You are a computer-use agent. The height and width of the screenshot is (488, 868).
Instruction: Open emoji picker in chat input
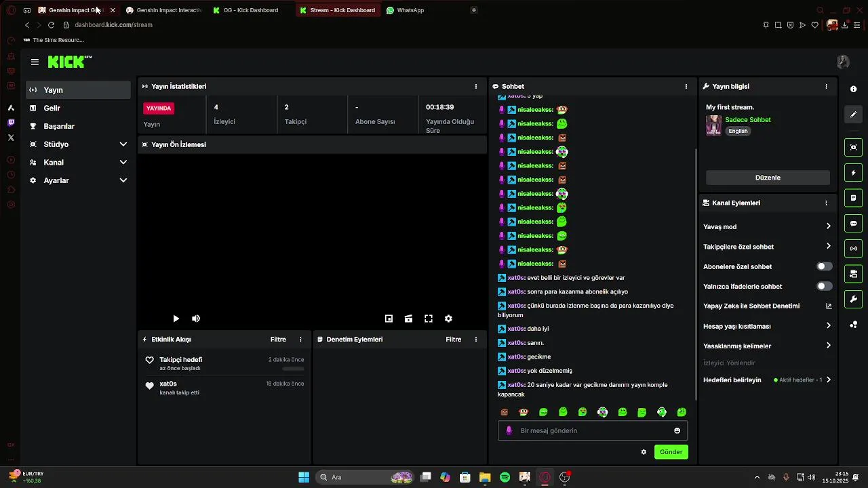[677, 430]
